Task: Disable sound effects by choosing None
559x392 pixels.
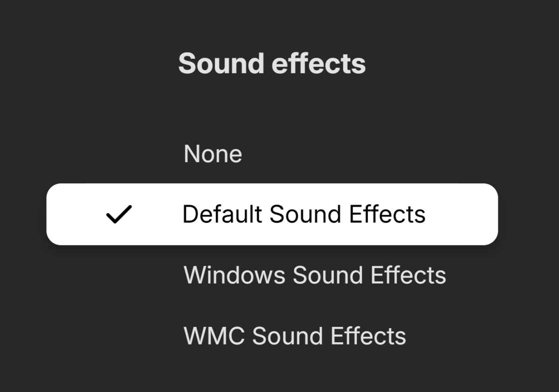Action: click(213, 154)
